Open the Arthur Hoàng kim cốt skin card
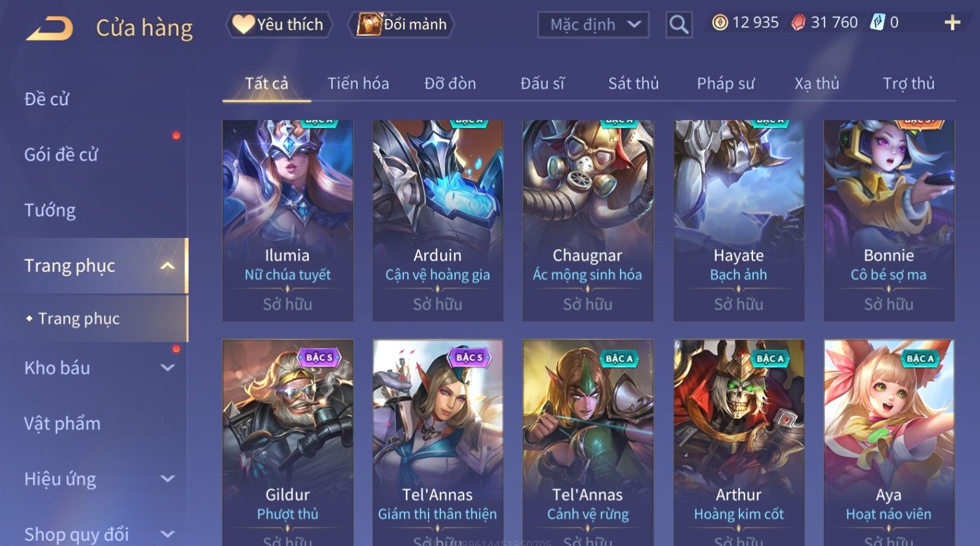Screen dimensions: 980x546 click(x=739, y=442)
